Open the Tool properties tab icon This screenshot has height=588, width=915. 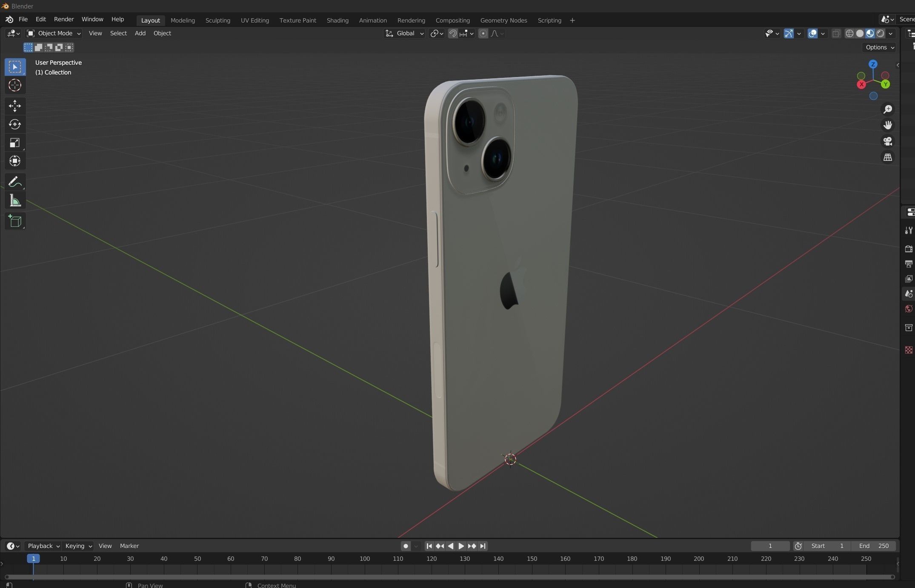coord(909,230)
